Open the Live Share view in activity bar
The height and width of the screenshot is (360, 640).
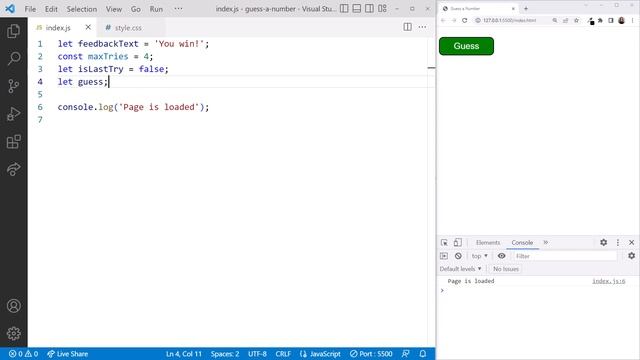(13, 169)
